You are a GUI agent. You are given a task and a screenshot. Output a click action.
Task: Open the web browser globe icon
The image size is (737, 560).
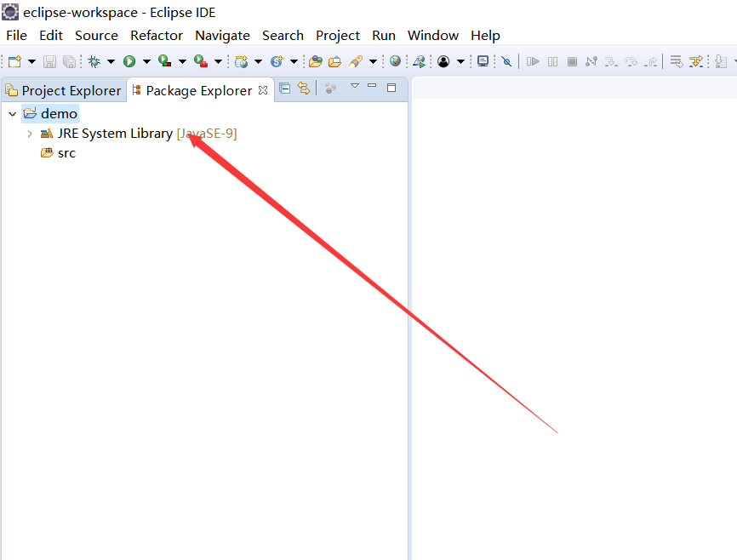point(395,61)
